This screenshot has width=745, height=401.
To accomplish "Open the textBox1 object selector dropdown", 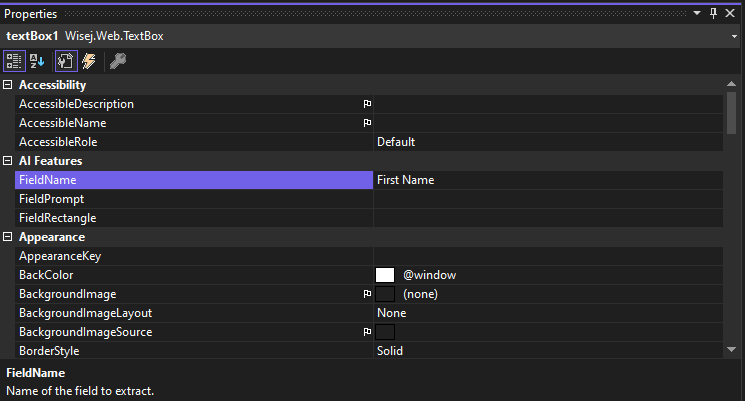I will 734,37.
